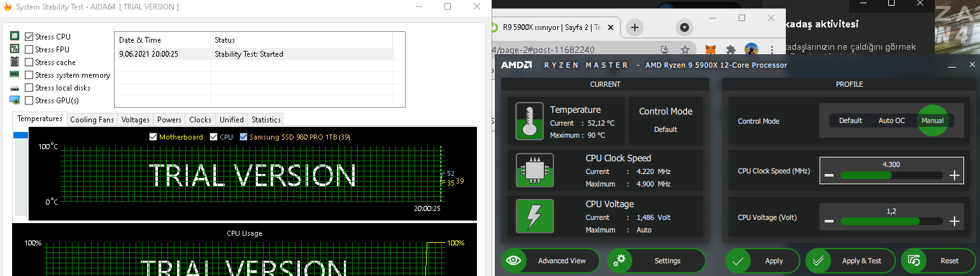Select Manual control mode
The width and height of the screenshot is (980, 276).
point(933,120)
